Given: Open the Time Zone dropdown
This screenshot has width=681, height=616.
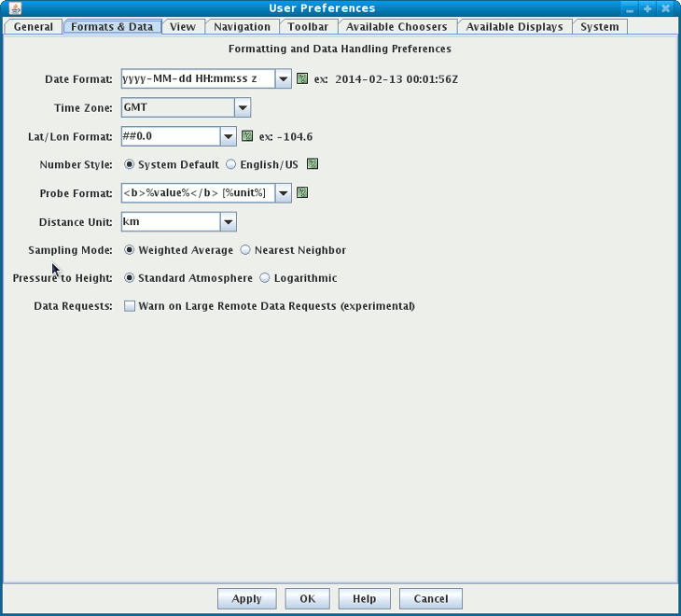Looking at the screenshot, I should [x=243, y=107].
